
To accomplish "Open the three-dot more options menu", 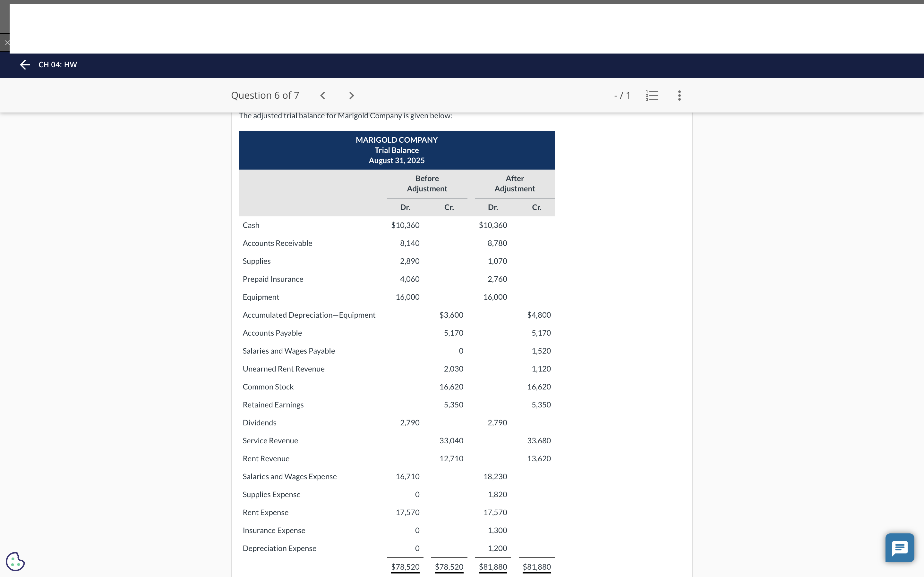I will click(x=679, y=96).
